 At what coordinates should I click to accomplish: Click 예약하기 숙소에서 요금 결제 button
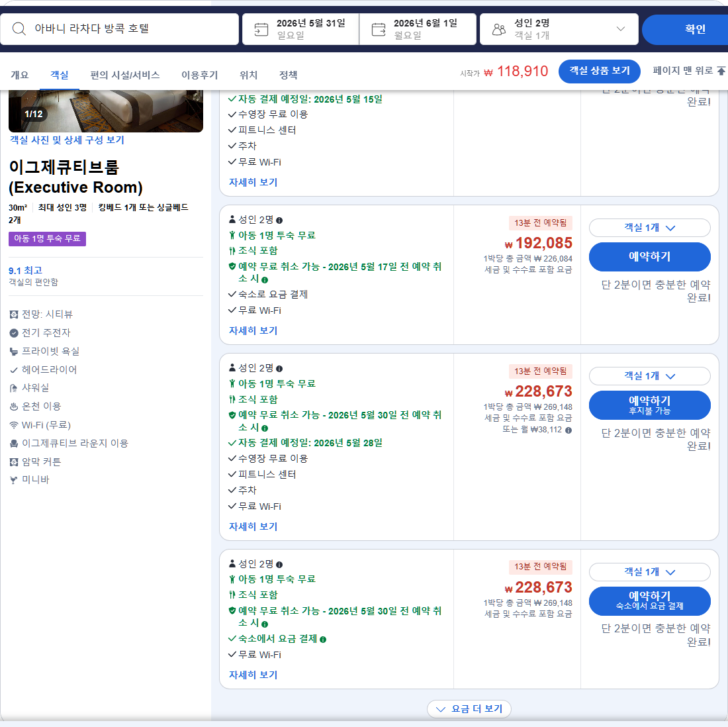click(x=649, y=601)
